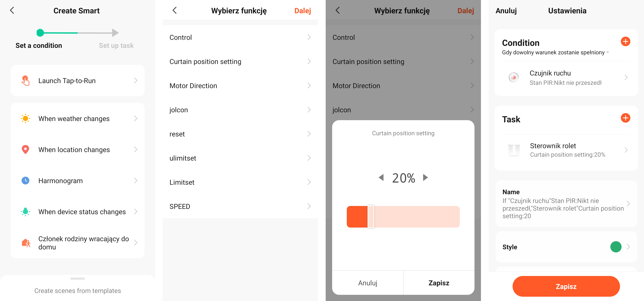Expand the Motor Direction option
Image resolution: width=644 pixels, height=301 pixels.
pos(240,86)
